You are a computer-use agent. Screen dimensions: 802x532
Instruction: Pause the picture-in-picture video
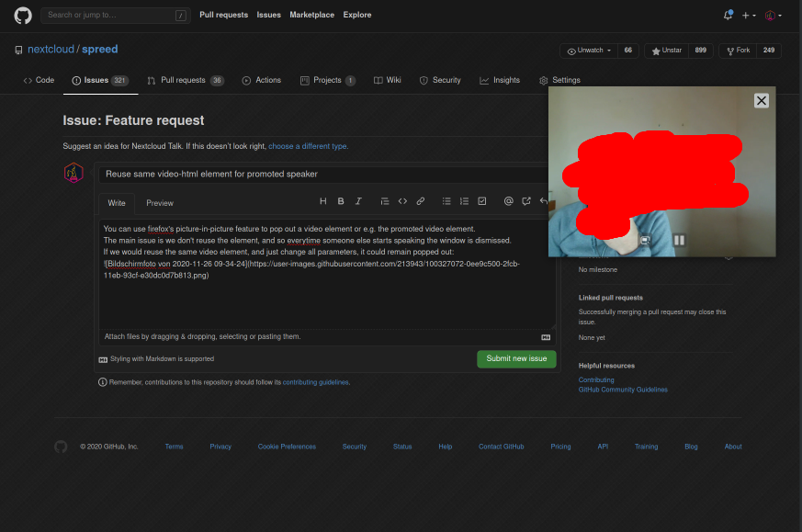coord(679,240)
